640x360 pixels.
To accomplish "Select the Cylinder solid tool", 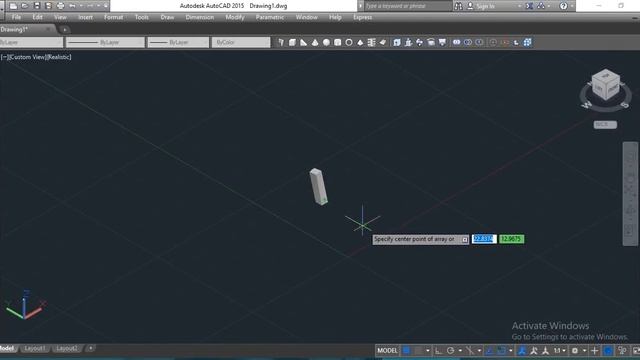I will [338, 42].
